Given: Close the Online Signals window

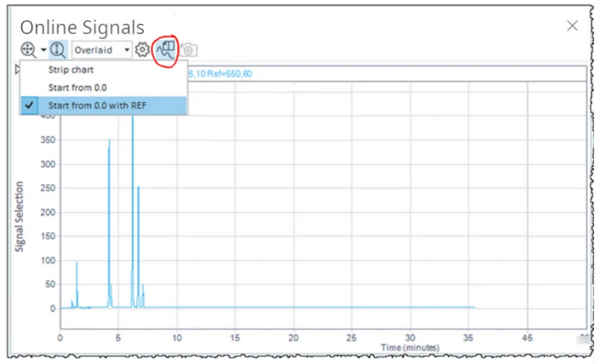Looking at the screenshot, I should [572, 26].
